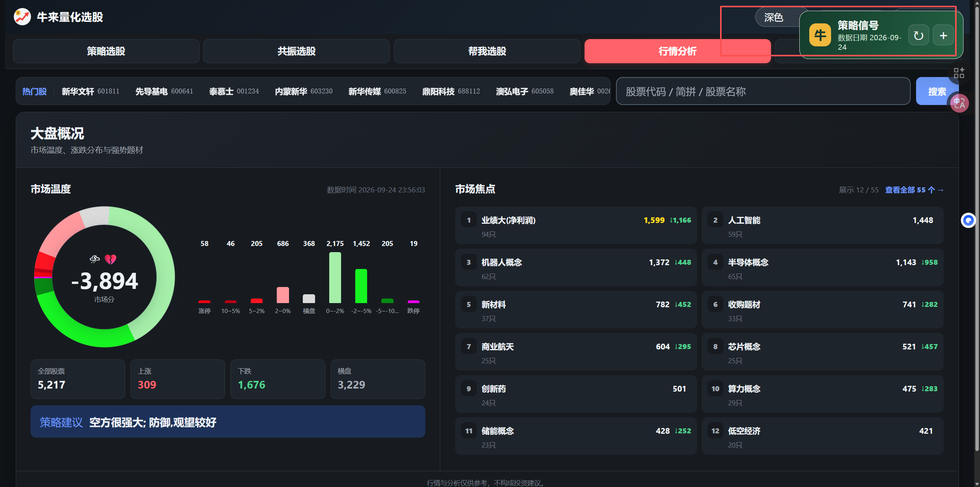Refresh the 策略信号 panel data
The width and height of the screenshot is (980, 487).
918,35
